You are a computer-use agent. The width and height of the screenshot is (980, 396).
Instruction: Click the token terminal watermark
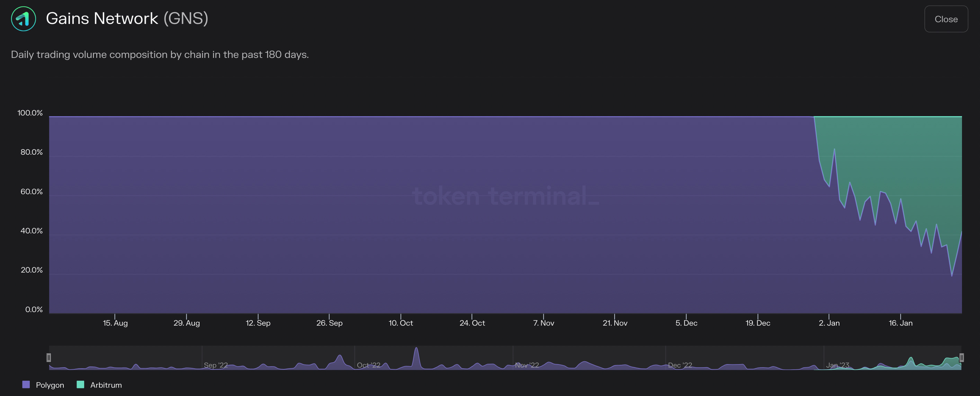(505, 196)
